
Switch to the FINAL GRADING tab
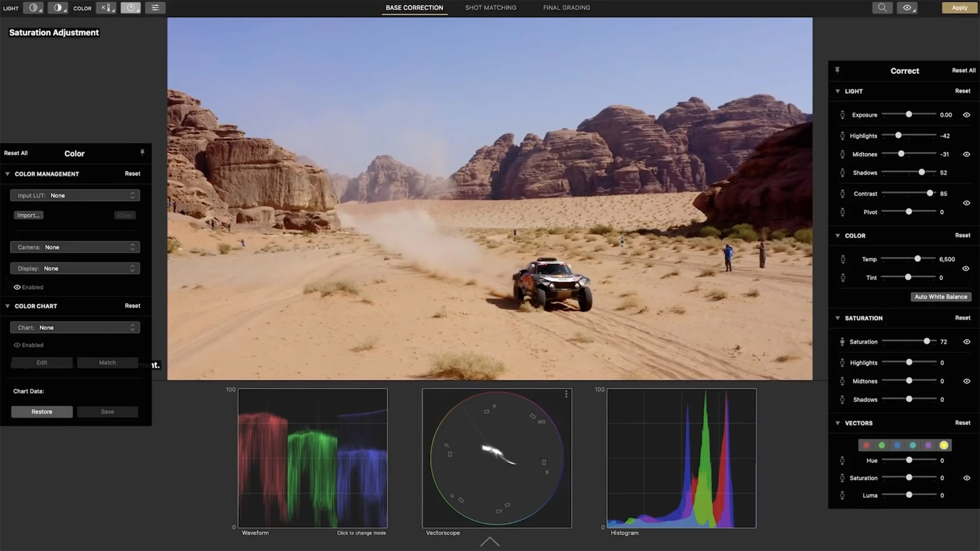(x=566, y=7)
